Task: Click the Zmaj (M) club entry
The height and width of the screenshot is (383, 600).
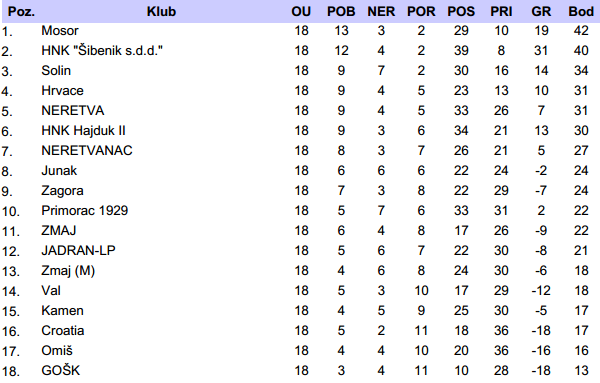Action: point(68,271)
